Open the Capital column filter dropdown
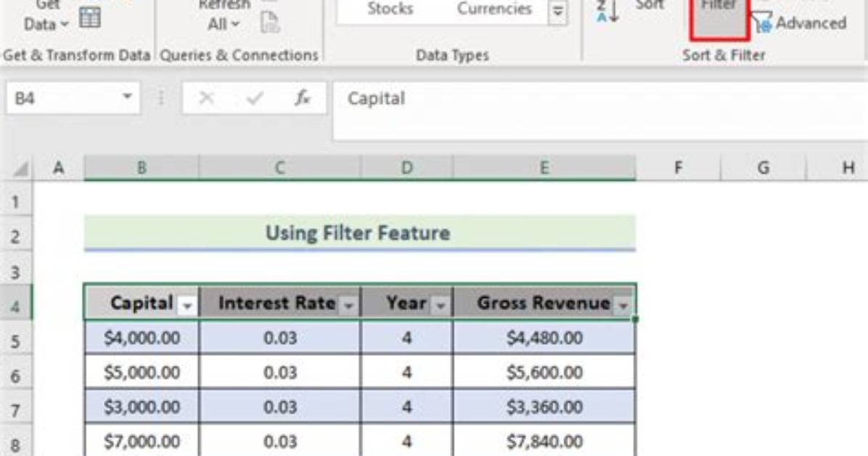868x456 pixels. click(187, 305)
